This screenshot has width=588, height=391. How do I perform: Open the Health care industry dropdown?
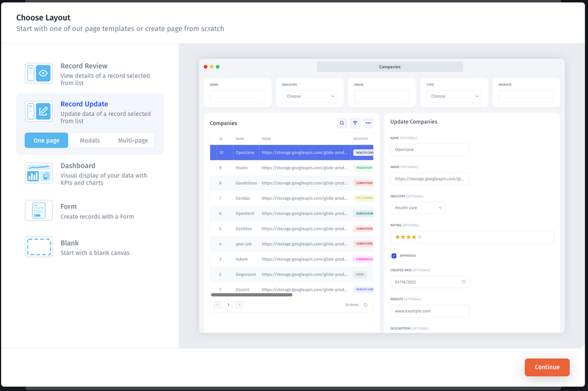417,208
